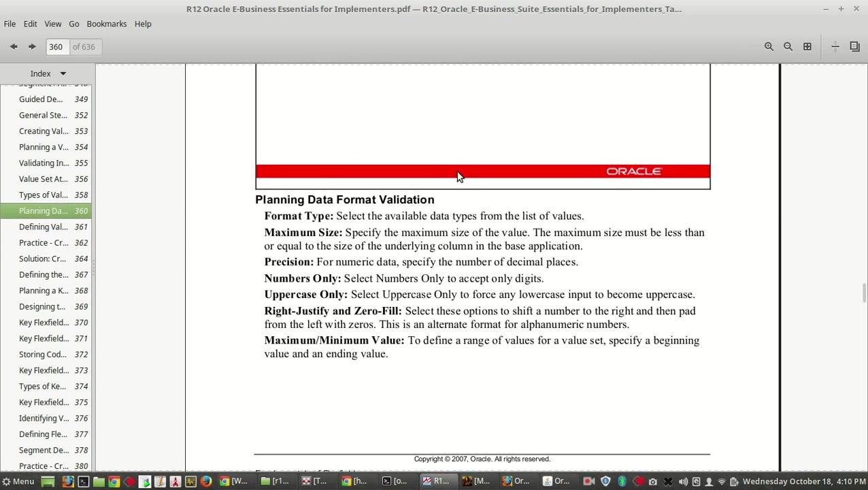Open the notepad text editor launcher
868x490 pixels.
(x=160, y=481)
